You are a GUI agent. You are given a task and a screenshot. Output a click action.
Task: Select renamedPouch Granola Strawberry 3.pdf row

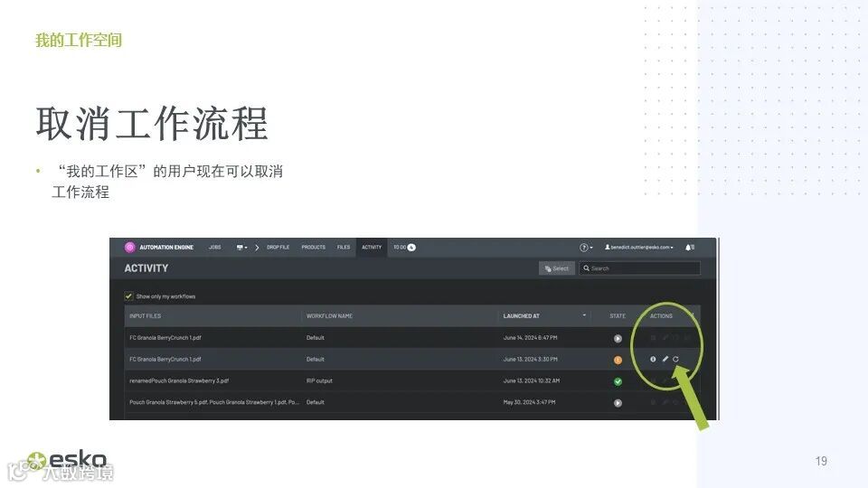[179, 380]
